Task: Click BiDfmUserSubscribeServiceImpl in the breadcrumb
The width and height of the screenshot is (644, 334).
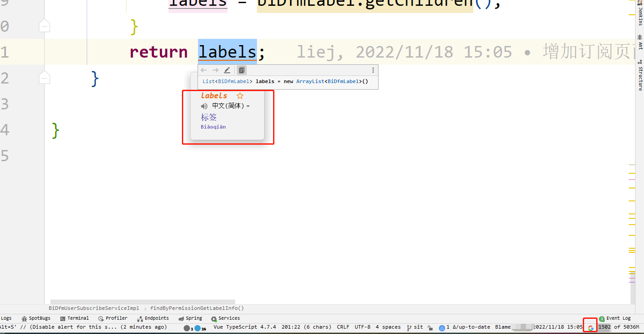Action: [x=94, y=308]
